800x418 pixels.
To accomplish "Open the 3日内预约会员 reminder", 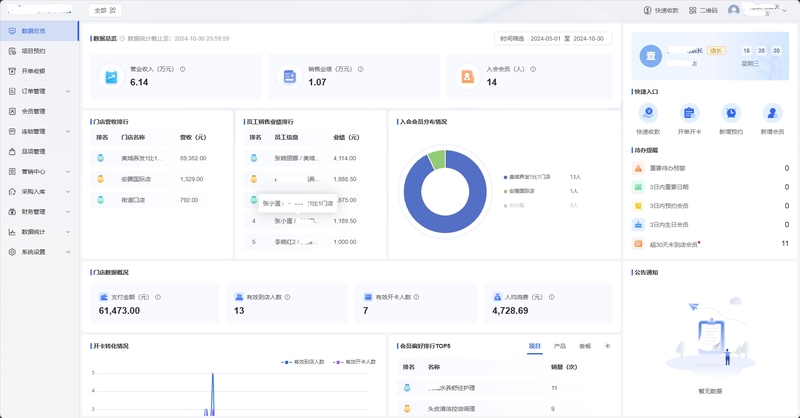I will click(711, 206).
